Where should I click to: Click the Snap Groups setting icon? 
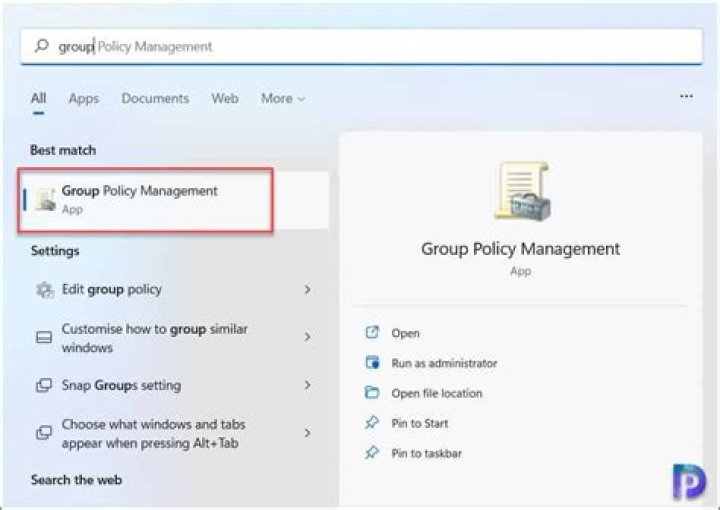44,385
